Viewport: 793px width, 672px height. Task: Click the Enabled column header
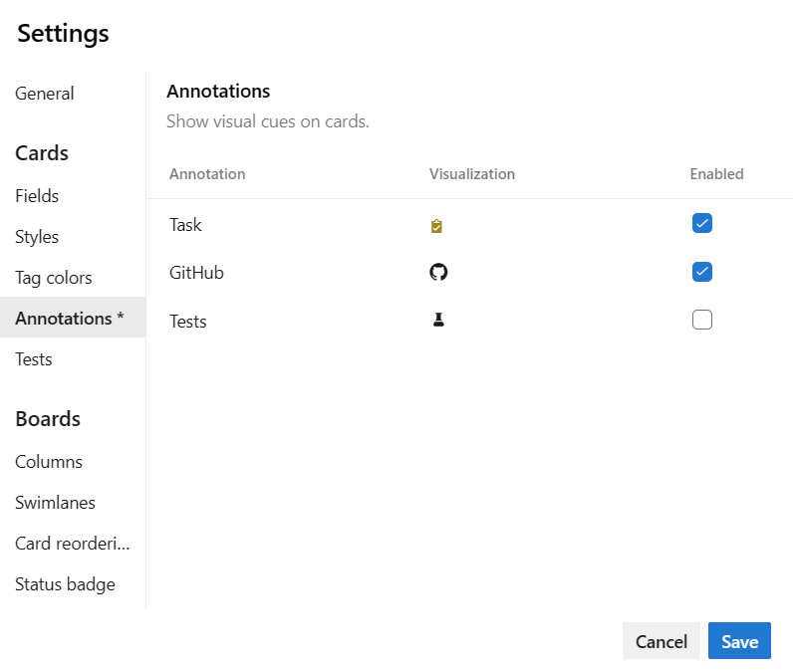pos(716,174)
